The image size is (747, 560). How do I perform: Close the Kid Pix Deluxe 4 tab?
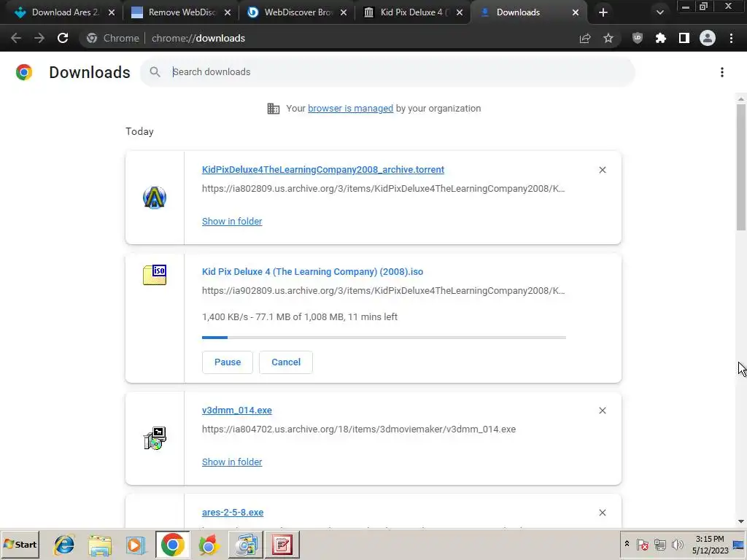click(x=460, y=12)
